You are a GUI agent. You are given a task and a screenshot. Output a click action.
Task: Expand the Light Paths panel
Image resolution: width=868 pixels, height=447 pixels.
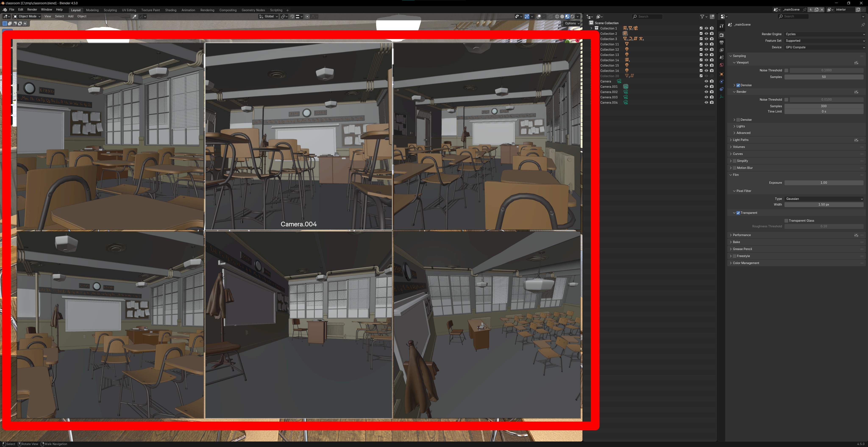[741, 140]
